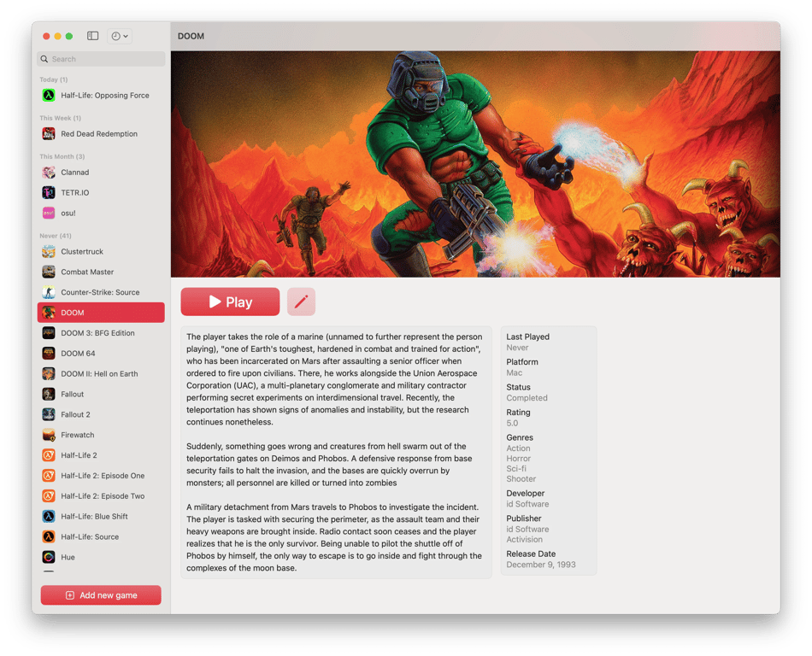Click the 'Sci-fi' genre entry

(x=516, y=469)
